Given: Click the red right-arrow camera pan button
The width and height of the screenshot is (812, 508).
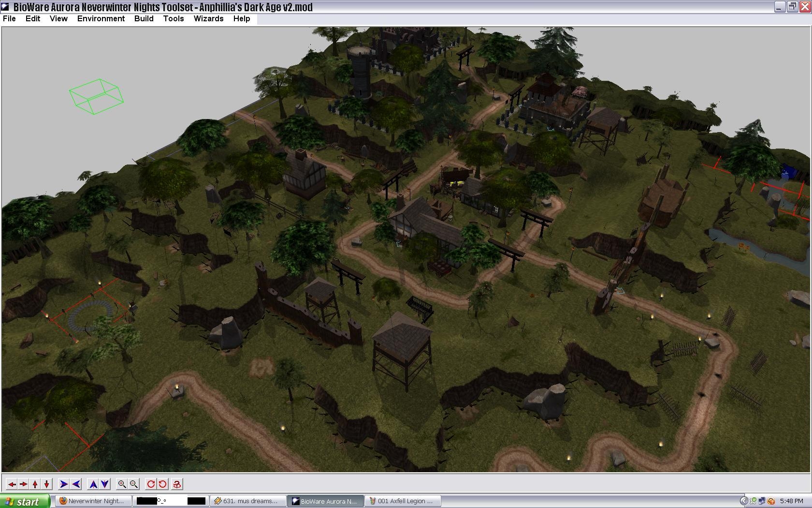Looking at the screenshot, I should pos(23,484).
